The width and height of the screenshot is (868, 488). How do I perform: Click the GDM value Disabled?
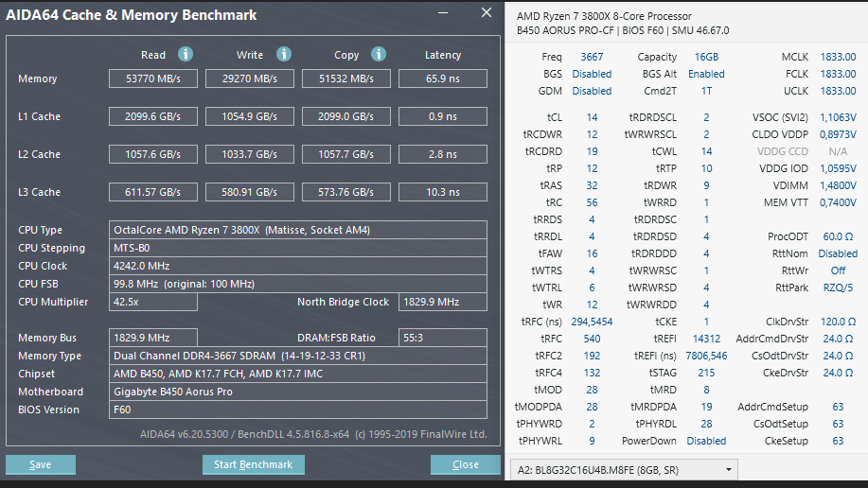point(592,92)
